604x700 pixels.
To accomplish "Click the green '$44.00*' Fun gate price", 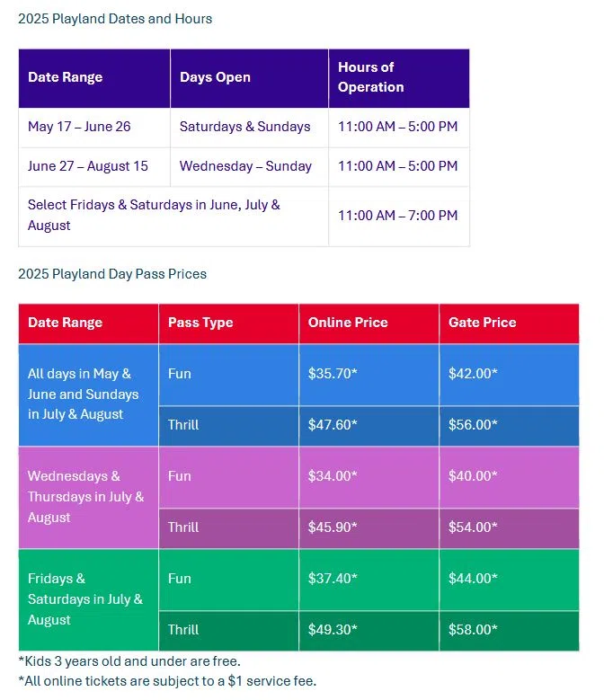I will (x=509, y=580).
